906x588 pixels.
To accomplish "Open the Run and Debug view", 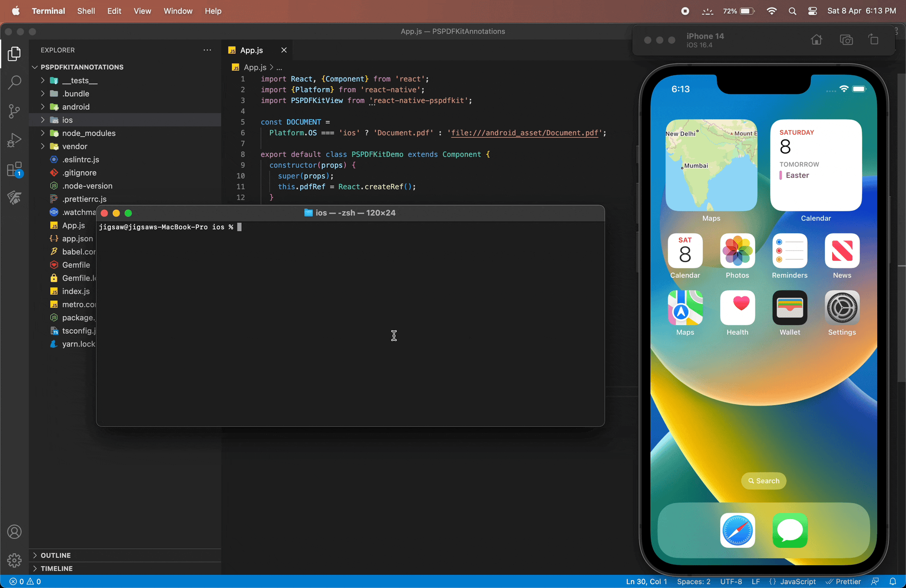I will click(x=14, y=140).
